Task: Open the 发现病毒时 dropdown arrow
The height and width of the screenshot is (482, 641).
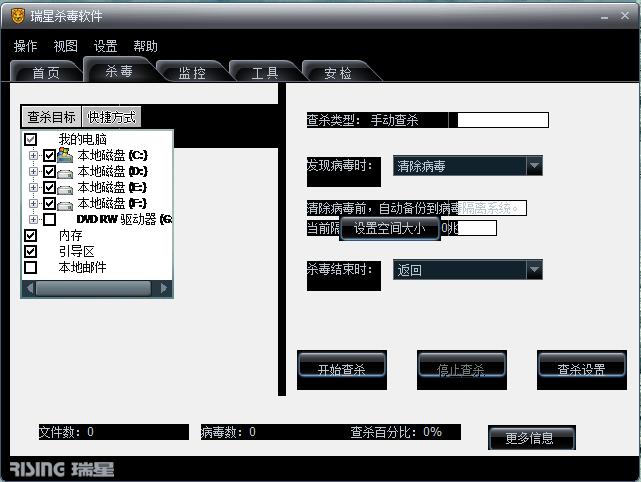Action: pos(534,166)
